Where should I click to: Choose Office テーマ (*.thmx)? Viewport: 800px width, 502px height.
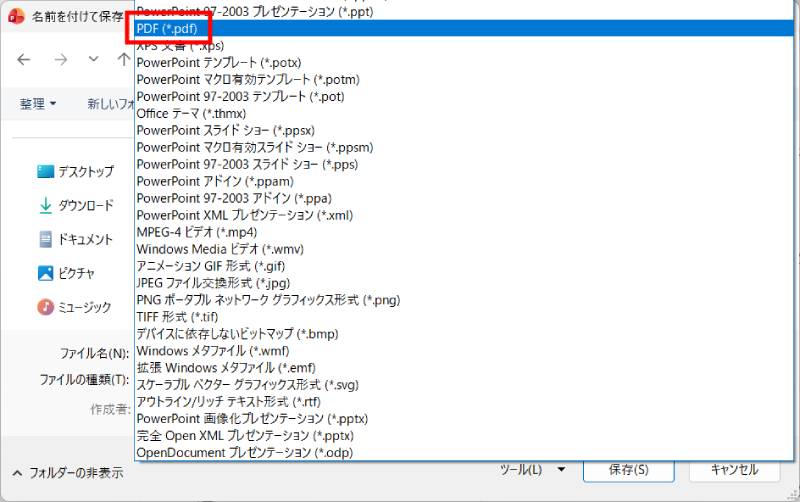coord(464,113)
